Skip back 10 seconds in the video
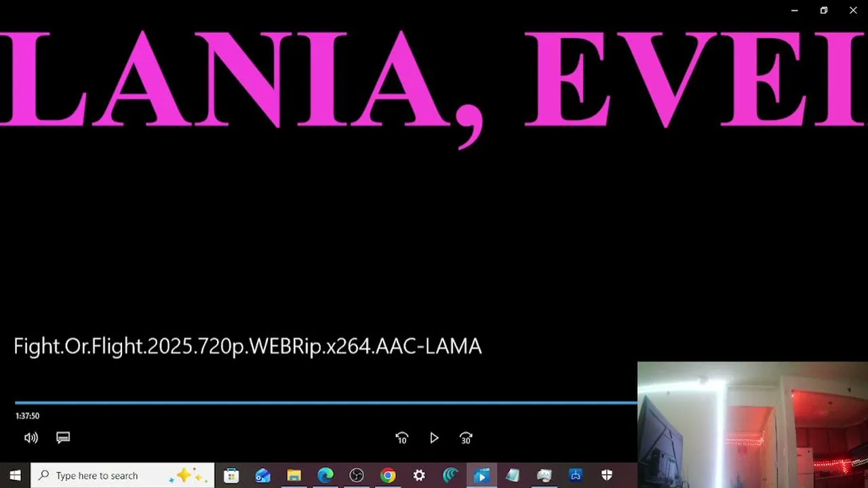Image resolution: width=868 pixels, height=488 pixels. coord(401,439)
